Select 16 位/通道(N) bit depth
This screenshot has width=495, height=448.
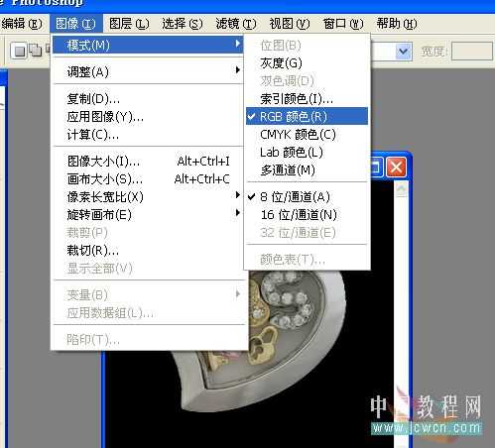pyautogui.click(x=307, y=215)
